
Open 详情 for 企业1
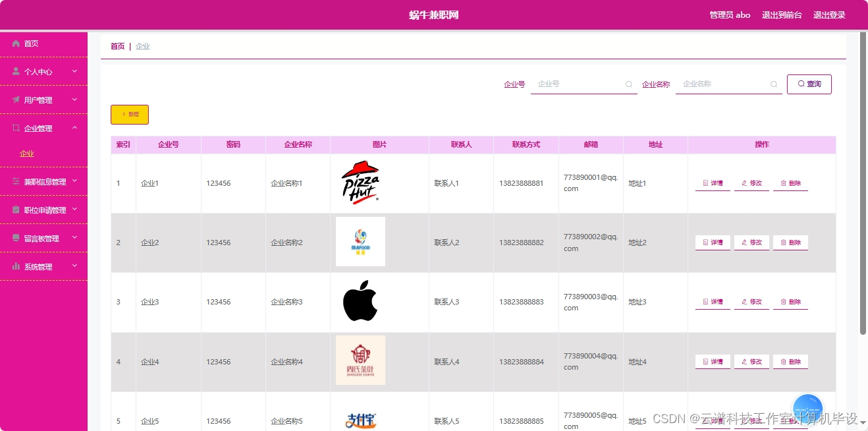(713, 183)
